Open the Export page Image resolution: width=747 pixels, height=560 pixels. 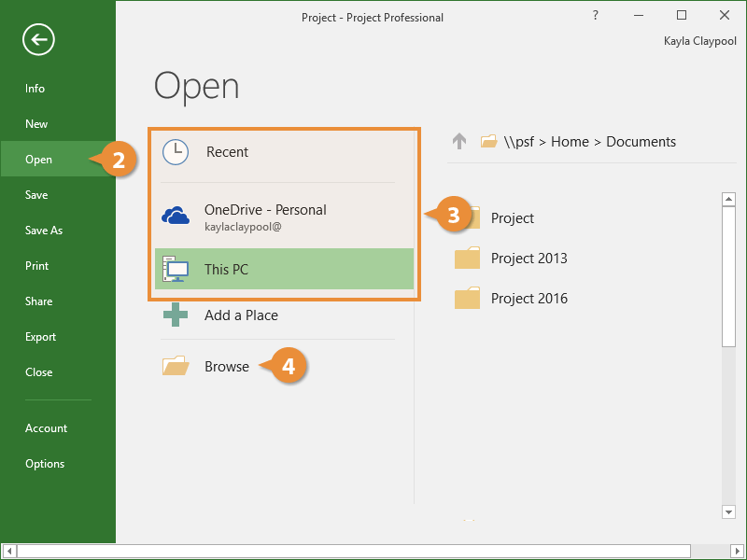(x=41, y=337)
